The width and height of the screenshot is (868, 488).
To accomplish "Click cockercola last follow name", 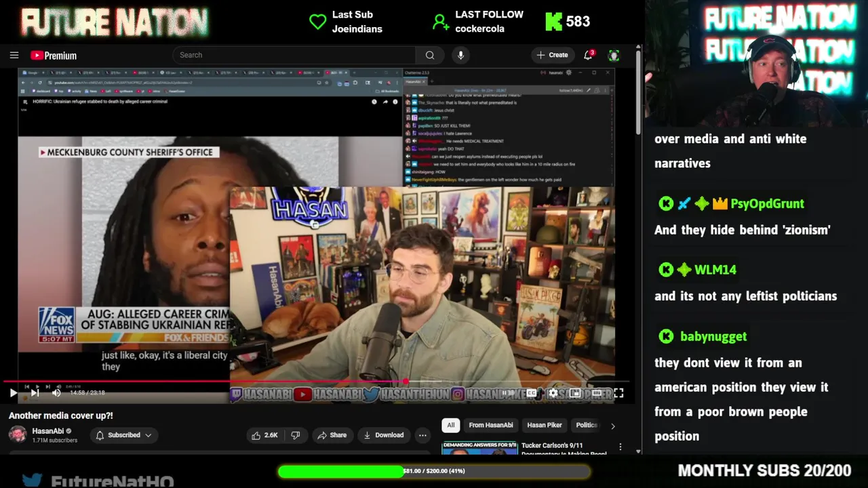I will (x=480, y=29).
